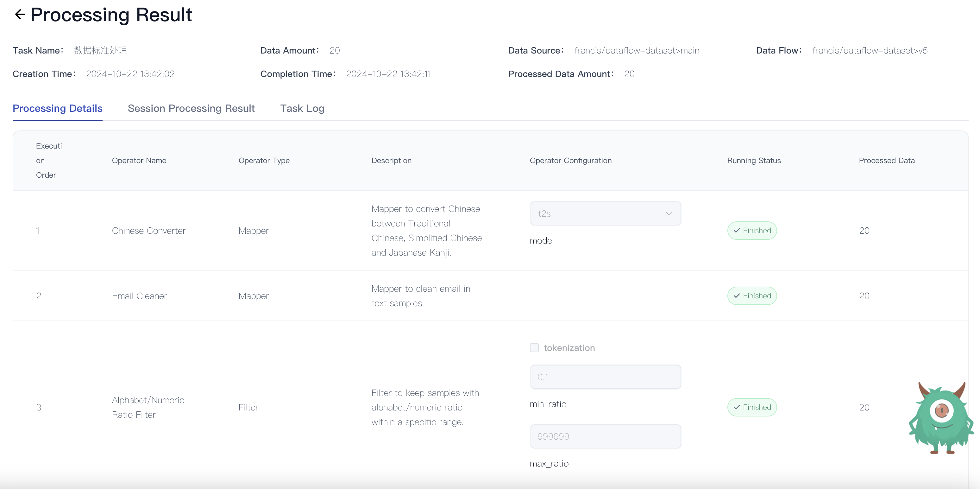Click the Finished checkmark for Alphabet/Numeric Ratio Filter
Viewport: 980px width, 489px height.
[737, 407]
